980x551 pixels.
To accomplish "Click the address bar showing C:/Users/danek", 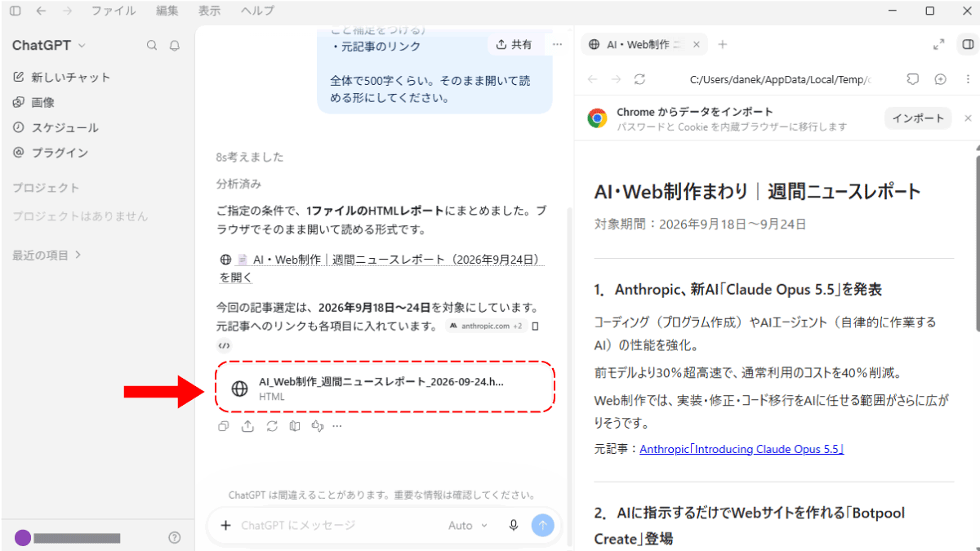I will coord(780,79).
